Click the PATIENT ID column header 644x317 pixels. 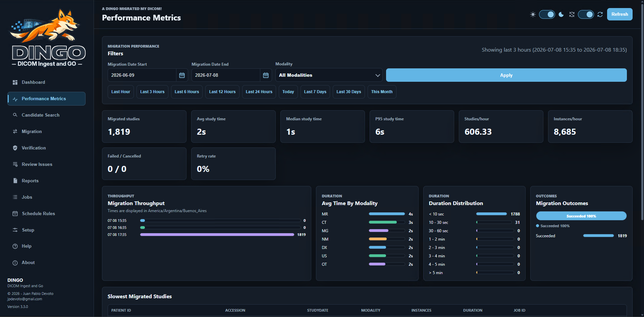click(x=121, y=310)
